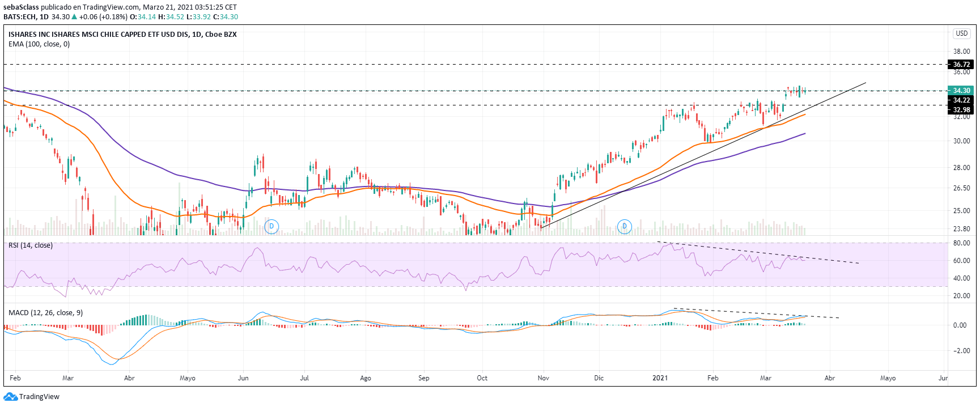Image resolution: width=980 pixels, height=407 pixels.
Task: Click the dividend marker near June
Action: [271, 227]
